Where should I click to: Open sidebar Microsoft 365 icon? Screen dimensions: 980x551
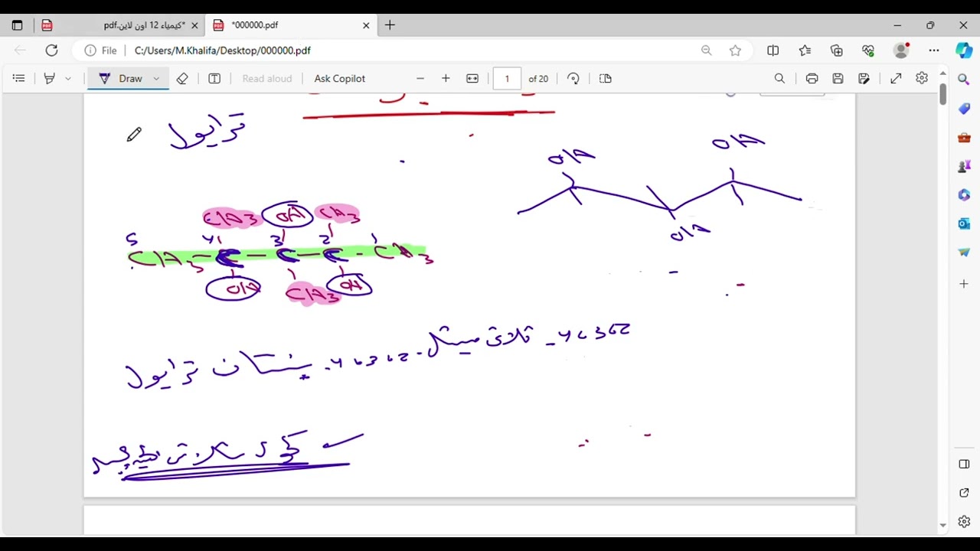(964, 195)
